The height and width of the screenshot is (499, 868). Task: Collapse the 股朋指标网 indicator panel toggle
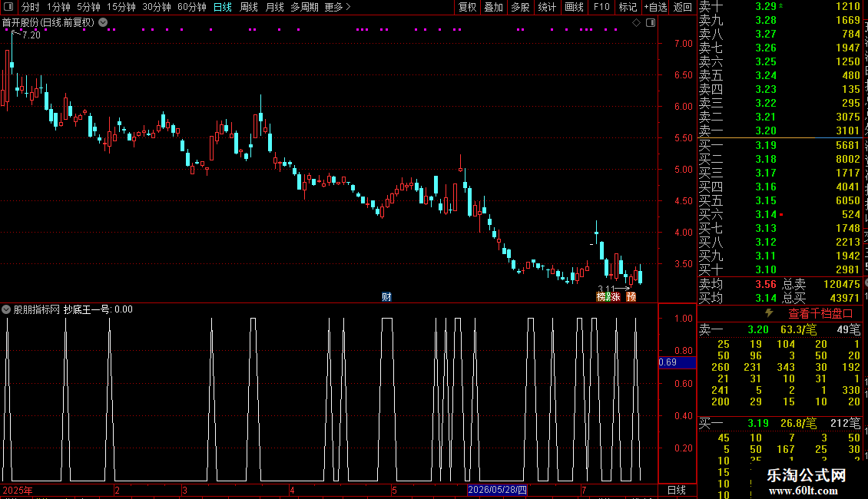coord(6,309)
